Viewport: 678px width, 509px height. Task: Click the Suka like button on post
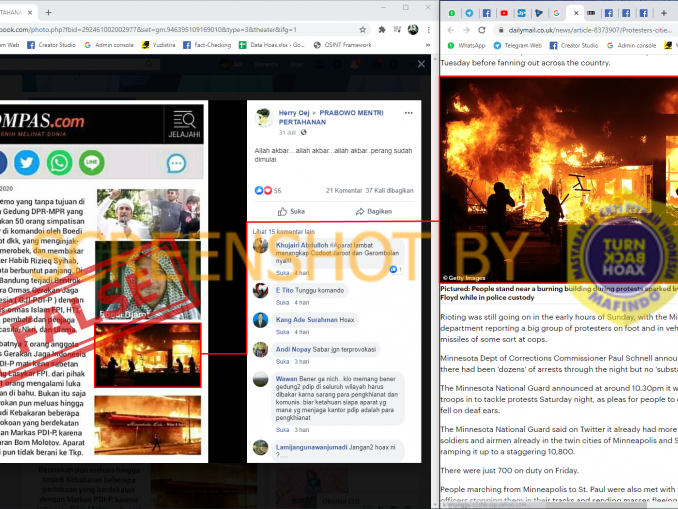coord(291,211)
